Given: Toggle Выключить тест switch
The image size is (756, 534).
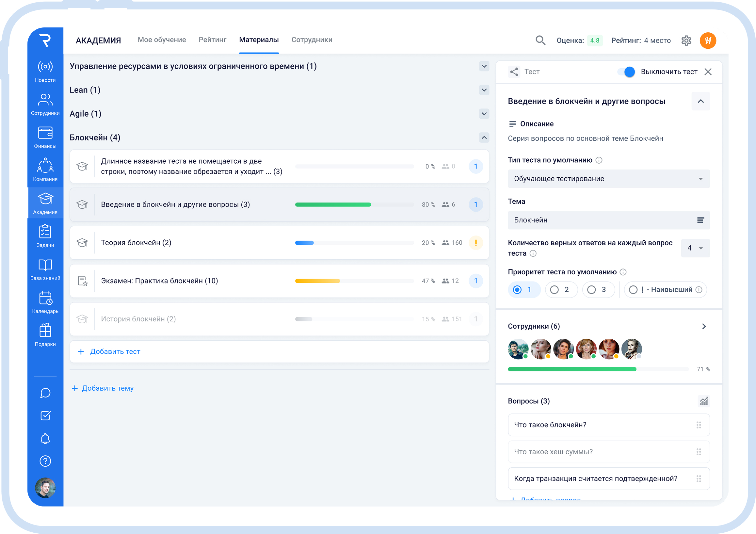Looking at the screenshot, I should point(626,72).
